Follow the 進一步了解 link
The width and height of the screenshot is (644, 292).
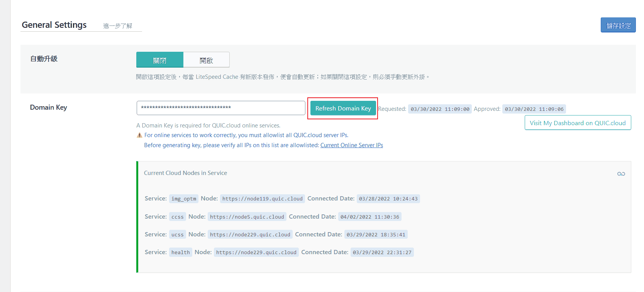tap(118, 26)
